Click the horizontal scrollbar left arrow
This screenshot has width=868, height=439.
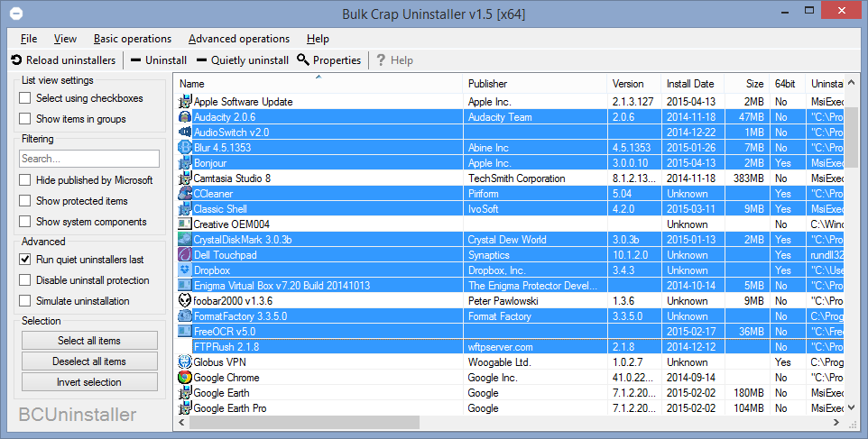pos(181,423)
